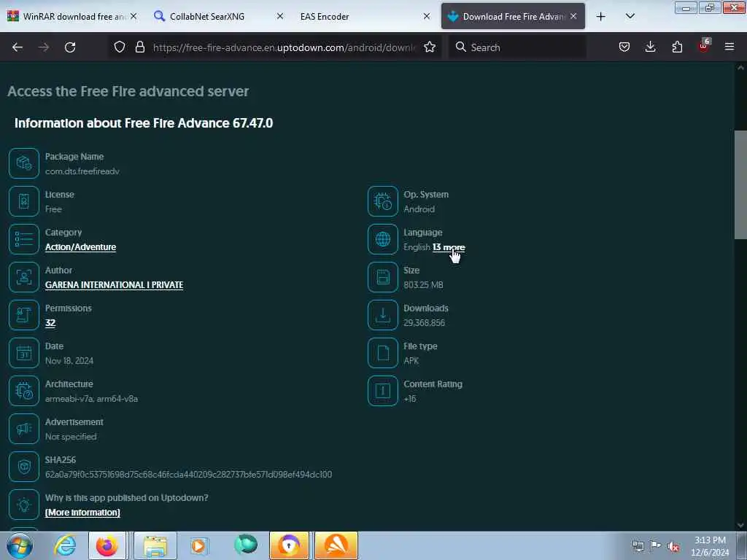747x560 pixels.
Task: Click the Architecture chip icon
Action: (x=24, y=391)
